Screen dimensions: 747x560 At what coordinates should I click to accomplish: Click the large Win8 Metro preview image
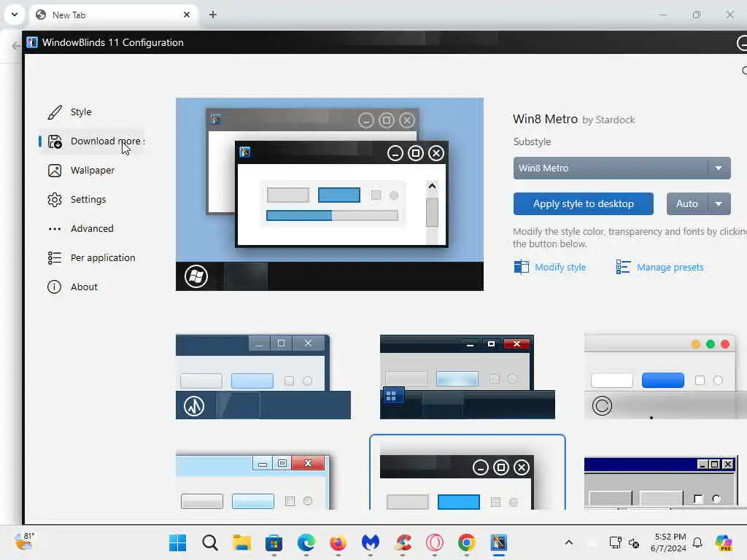[x=330, y=194]
